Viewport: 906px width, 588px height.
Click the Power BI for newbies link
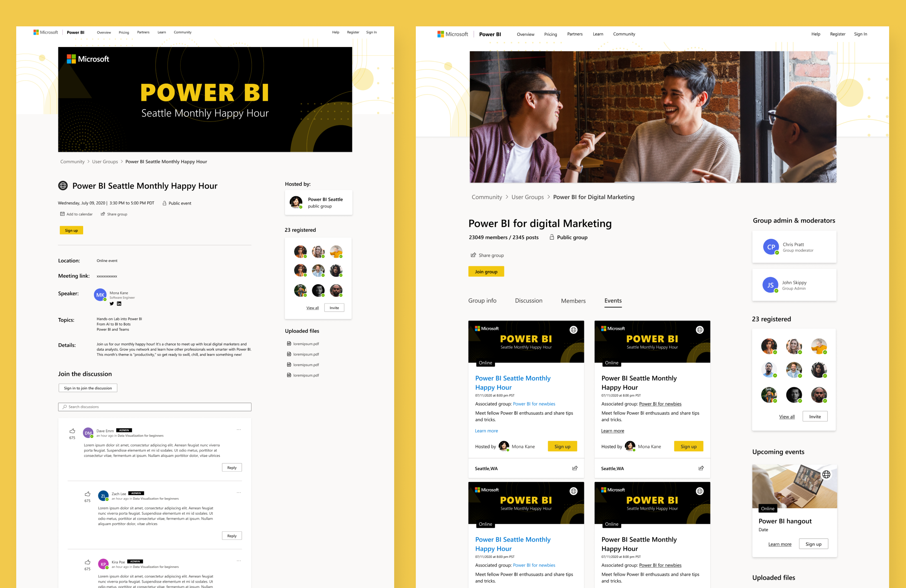pos(534,404)
